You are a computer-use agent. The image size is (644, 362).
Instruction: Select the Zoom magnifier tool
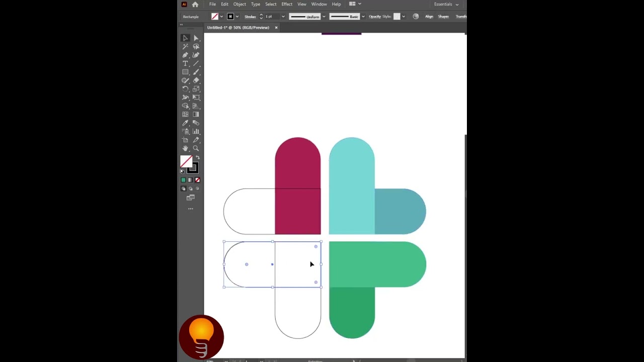coord(196,148)
